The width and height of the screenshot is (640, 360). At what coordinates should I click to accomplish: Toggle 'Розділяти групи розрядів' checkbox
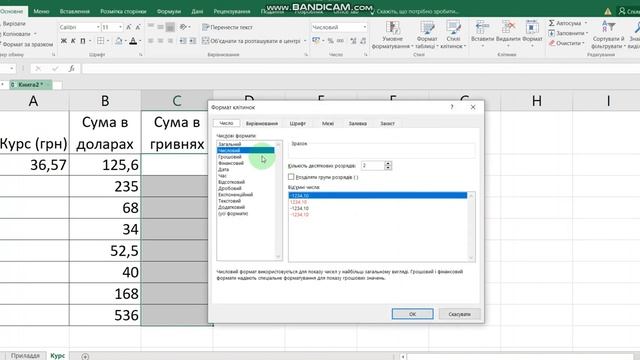[x=291, y=177]
